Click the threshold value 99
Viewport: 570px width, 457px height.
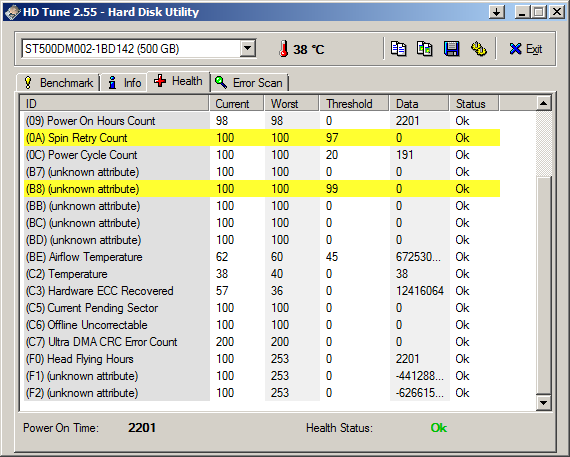click(332, 189)
